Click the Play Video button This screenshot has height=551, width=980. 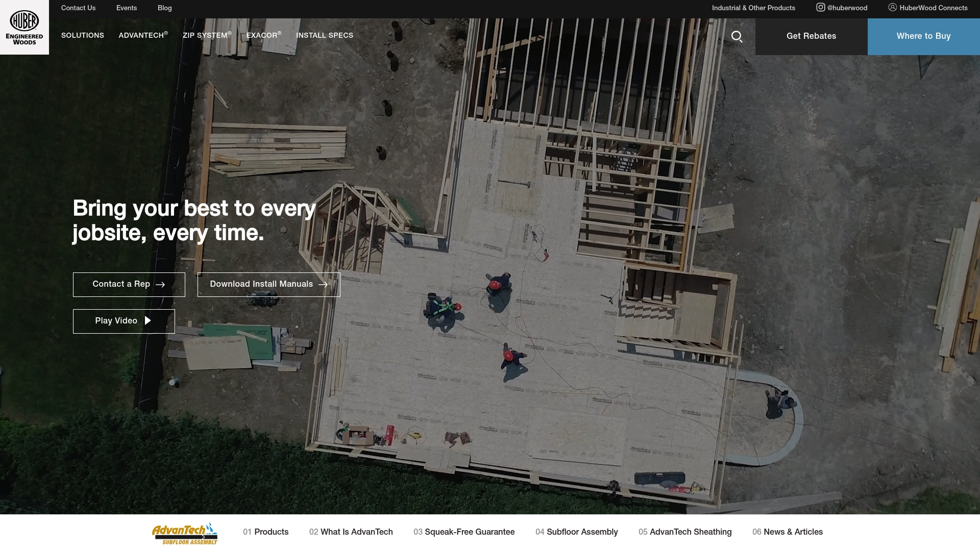pyautogui.click(x=124, y=321)
